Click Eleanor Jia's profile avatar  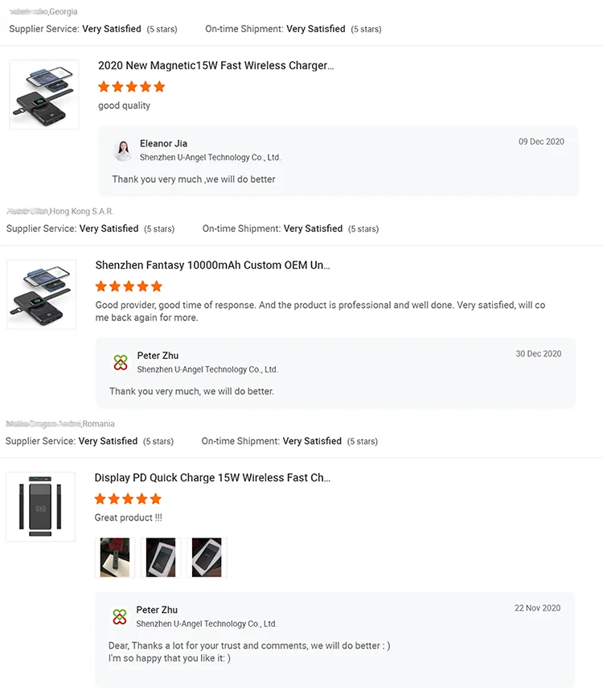pyautogui.click(x=122, y=151)
